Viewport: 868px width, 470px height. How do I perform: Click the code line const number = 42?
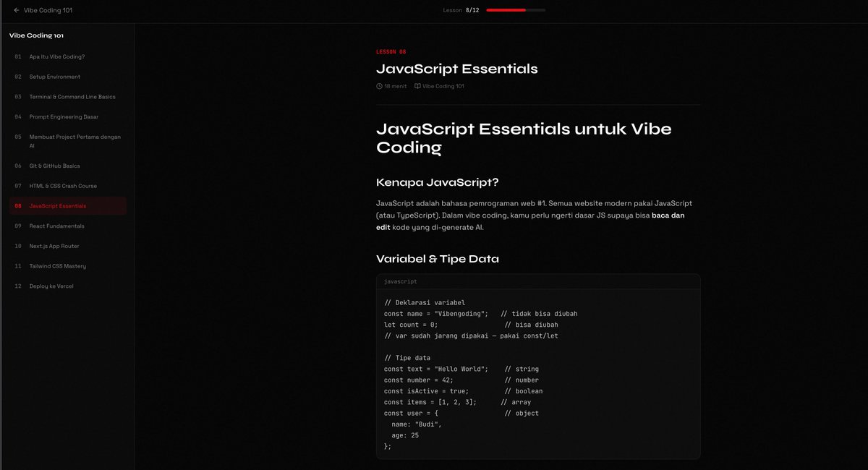(x=419, y=380)
